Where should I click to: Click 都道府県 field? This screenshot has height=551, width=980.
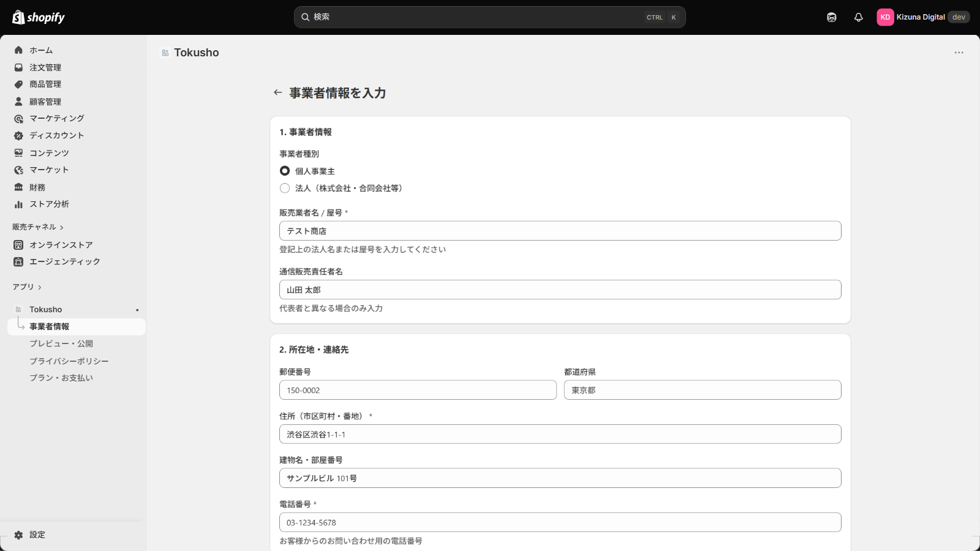click(x=702, y=390)
